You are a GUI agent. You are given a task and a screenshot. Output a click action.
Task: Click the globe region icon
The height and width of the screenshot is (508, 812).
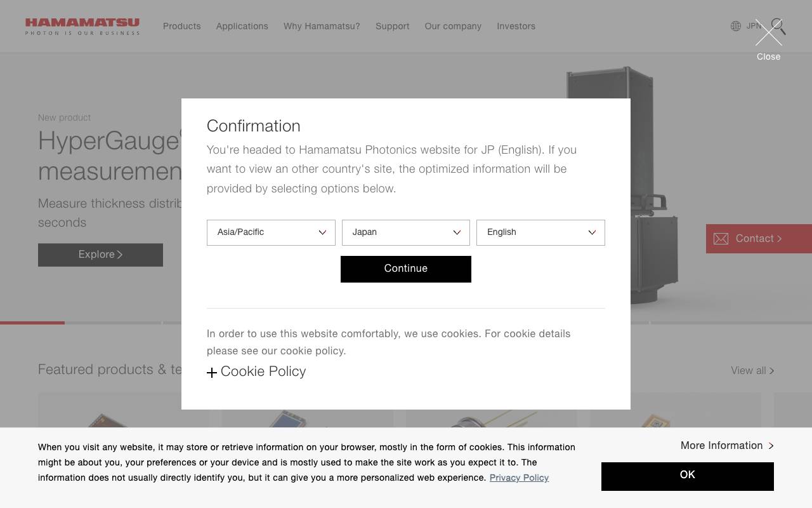736,26
